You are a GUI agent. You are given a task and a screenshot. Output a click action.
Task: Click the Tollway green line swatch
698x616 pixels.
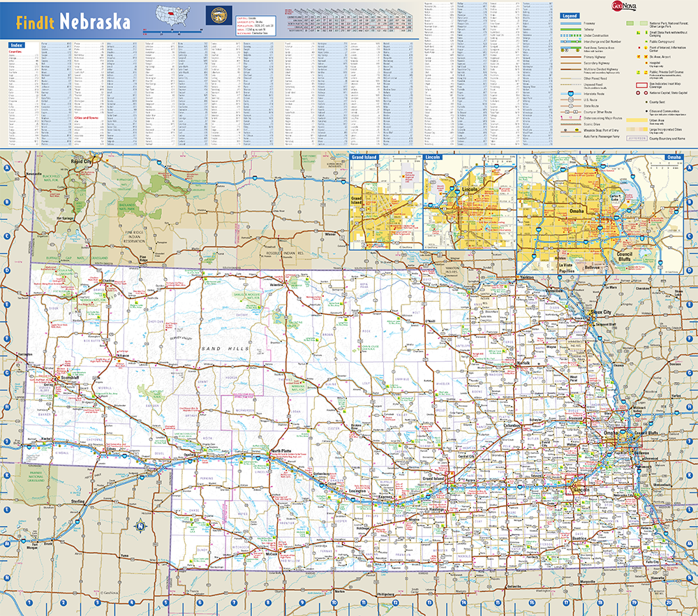[571, 29]
